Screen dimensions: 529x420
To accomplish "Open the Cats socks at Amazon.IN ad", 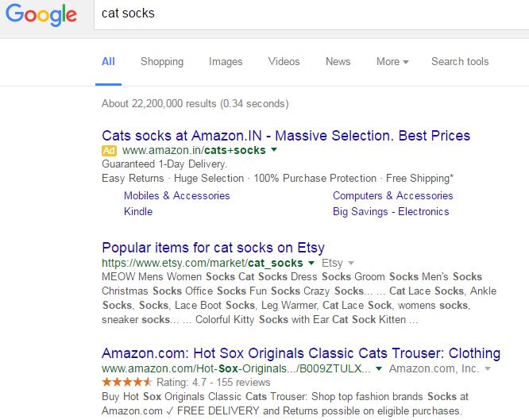I will pos(286,135).
